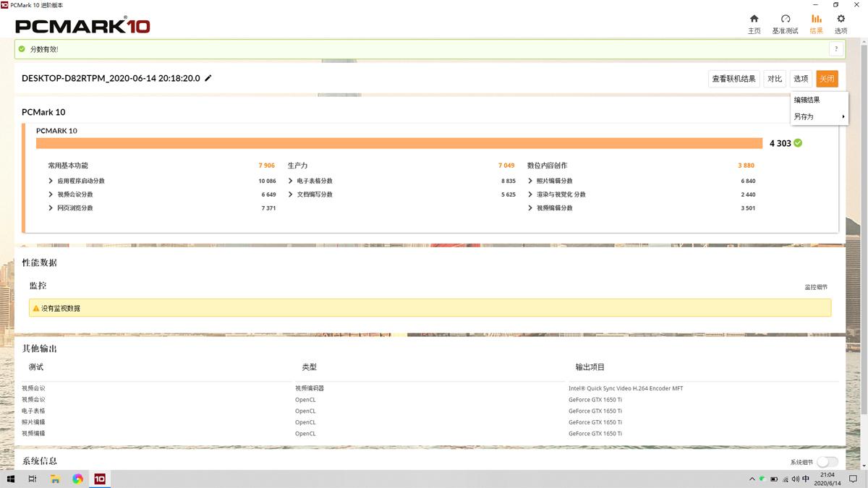Open the Windows Start menu

click(x=11, y=479)
